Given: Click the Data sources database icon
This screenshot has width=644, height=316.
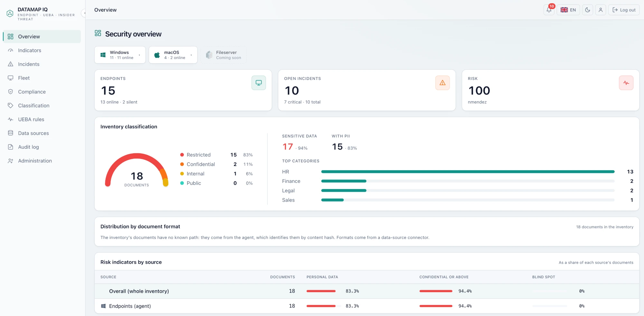Looking at the screenshot, I should [11, 133].
